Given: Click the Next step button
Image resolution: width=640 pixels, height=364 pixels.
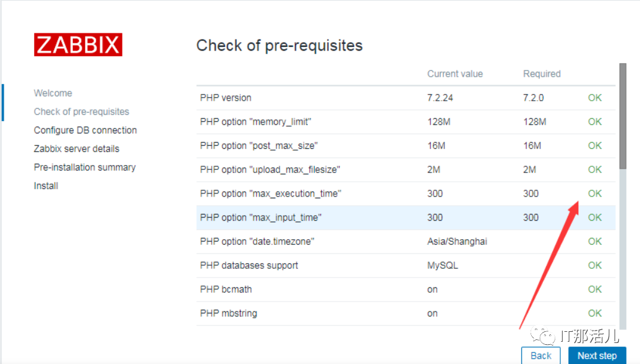Looking at the screenshot, I should (597, 355).
